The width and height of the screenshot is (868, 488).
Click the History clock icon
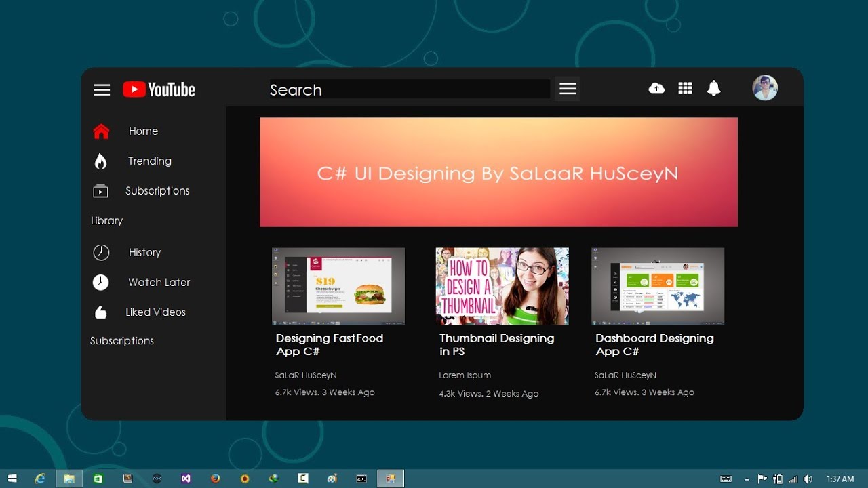(101, 252)
